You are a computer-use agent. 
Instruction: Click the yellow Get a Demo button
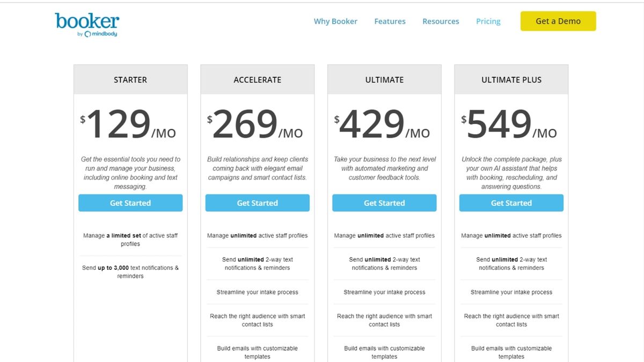point(558,21)
